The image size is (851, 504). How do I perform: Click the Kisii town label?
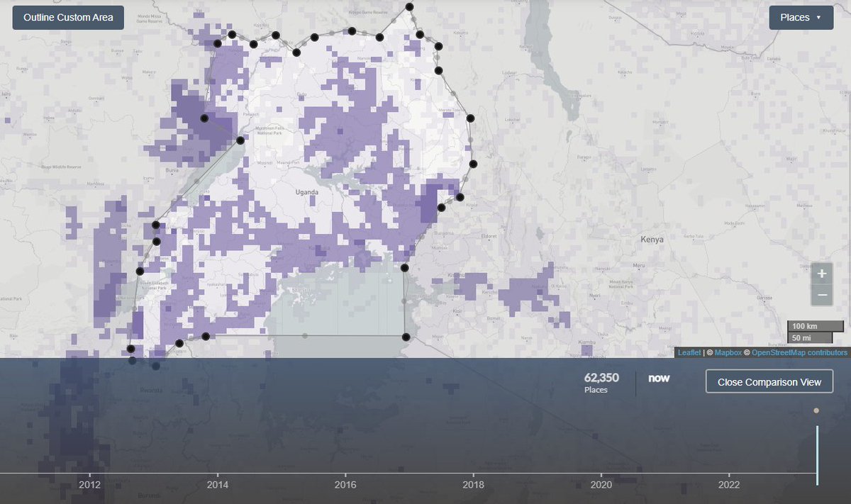456,311
